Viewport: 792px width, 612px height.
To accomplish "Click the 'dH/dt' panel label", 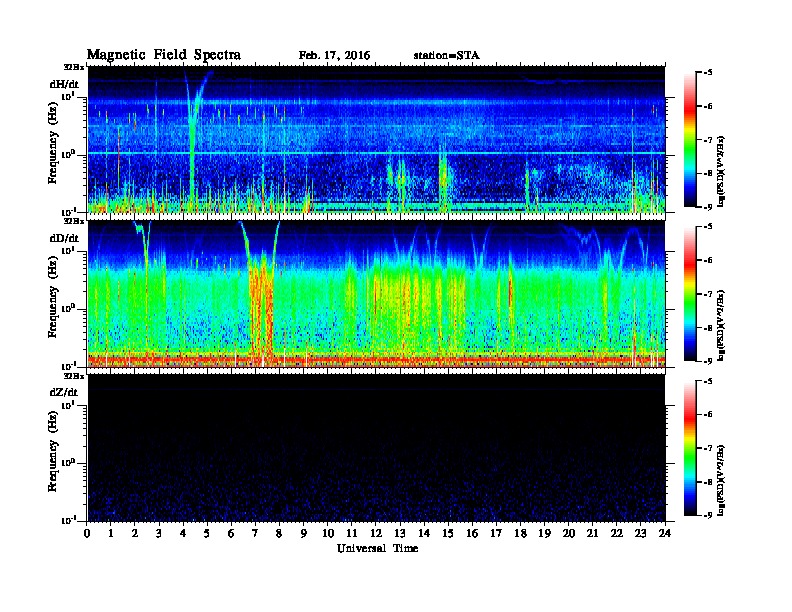I will pyautogui.click(x=64, y=84).
